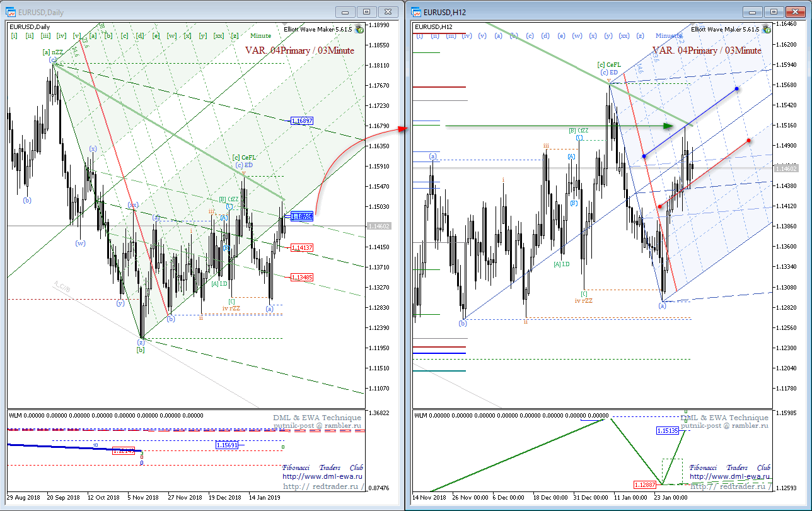Image resolution: width=812 pixels, height=511 pixels.
Task: Click the green Minute degree label on Daily chart
Action: click(261, 36)
